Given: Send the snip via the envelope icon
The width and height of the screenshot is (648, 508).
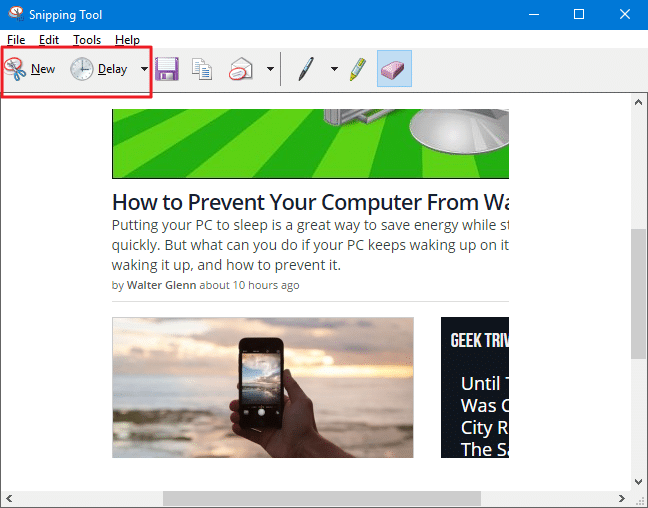Looking at the screenshot, I should pyautogui.click(x=241, y=69).
